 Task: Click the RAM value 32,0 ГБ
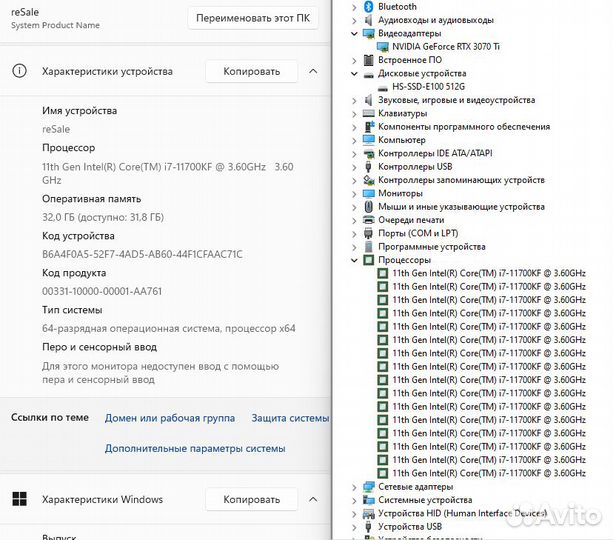103,217
